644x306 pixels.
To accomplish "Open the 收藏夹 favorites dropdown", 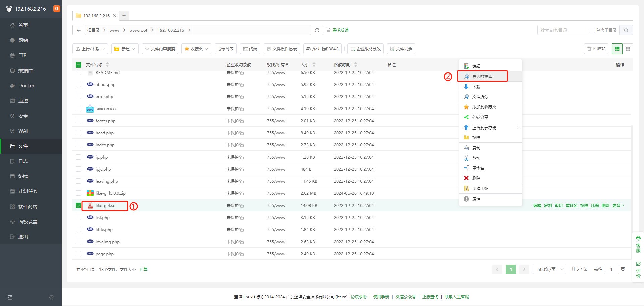I will [x=196, y=49].
